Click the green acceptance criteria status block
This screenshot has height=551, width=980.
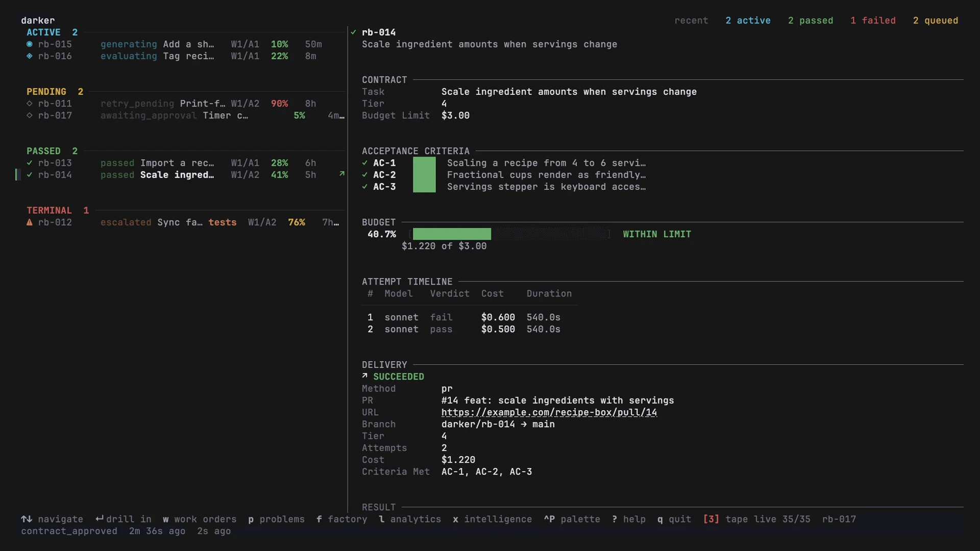click(x=424, y=174)
